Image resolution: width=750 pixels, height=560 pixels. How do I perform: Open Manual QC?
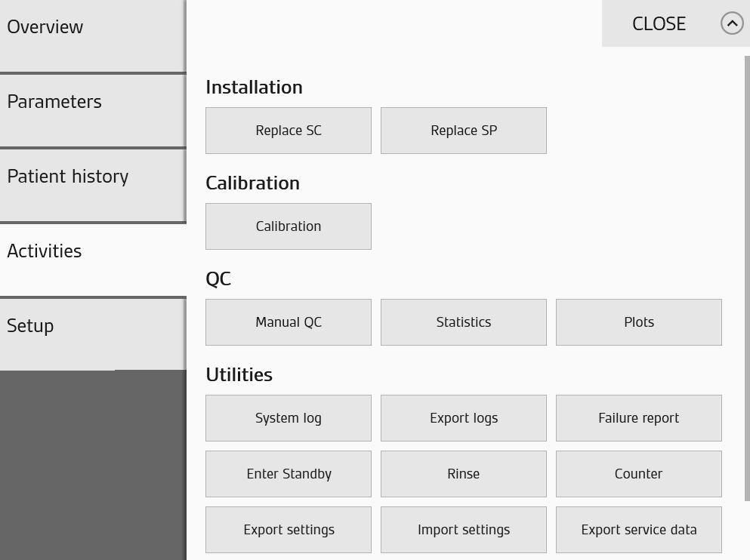[289, 322]
